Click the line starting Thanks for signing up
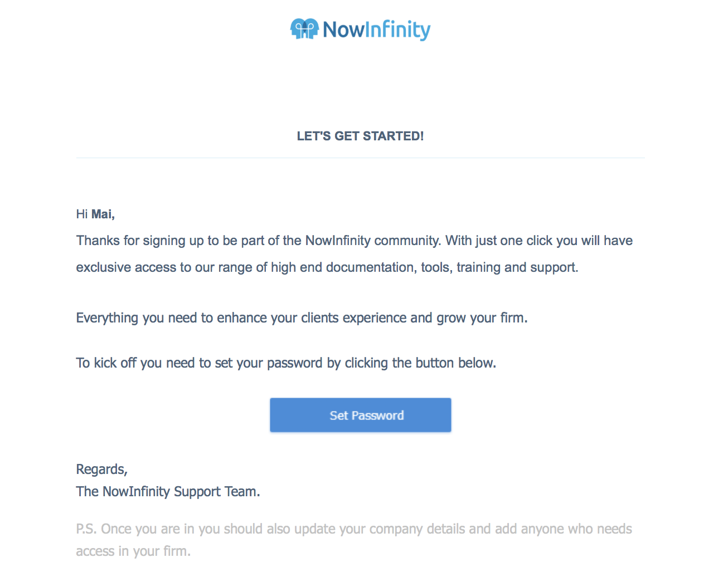Viewport: 728px width, 577px height. 354,241
